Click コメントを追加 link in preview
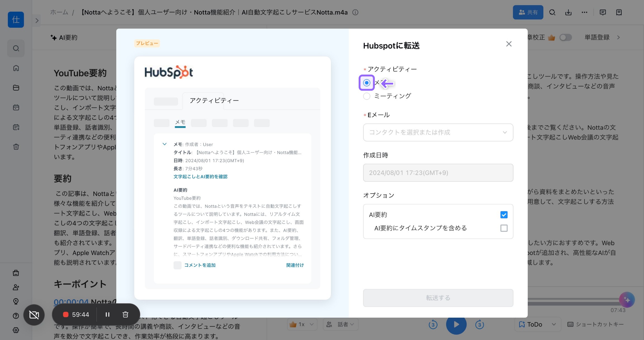Screen dimensions: 644x340 (x=200, y=265)
